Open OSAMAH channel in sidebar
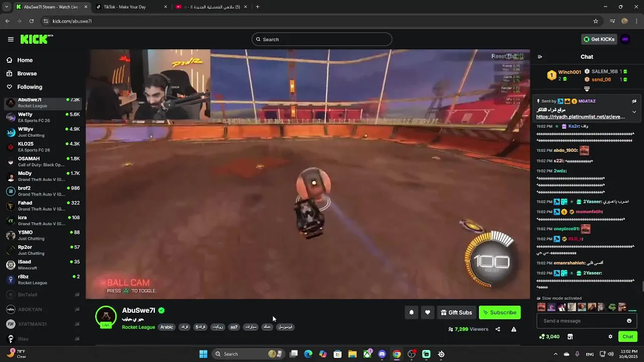644x362 pixels. click(x=43, y=161)
